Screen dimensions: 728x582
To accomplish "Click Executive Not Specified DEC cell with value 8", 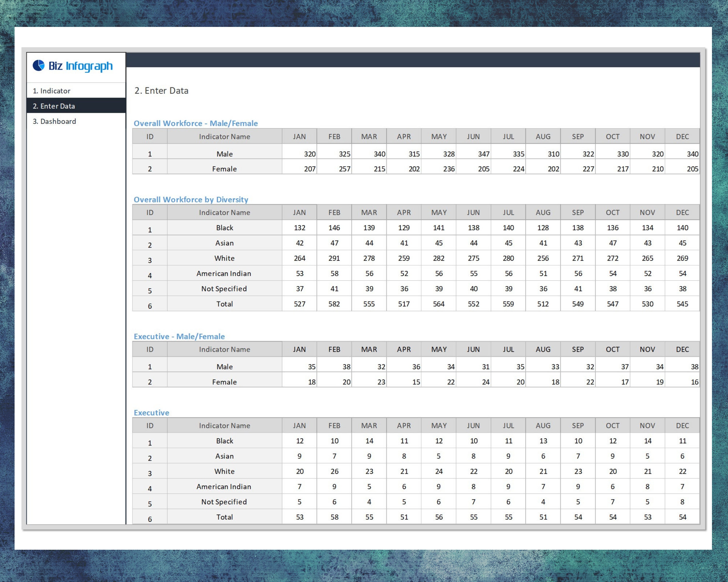I will (682, 502).
